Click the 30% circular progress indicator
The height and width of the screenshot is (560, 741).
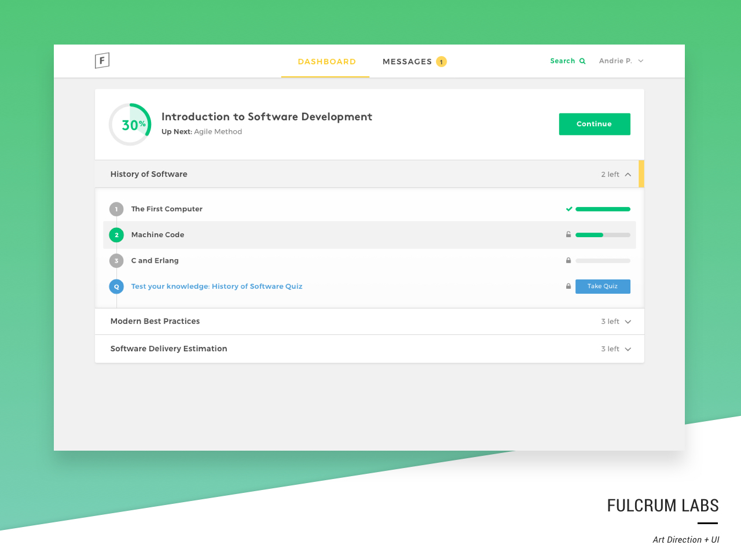(130, 124)
